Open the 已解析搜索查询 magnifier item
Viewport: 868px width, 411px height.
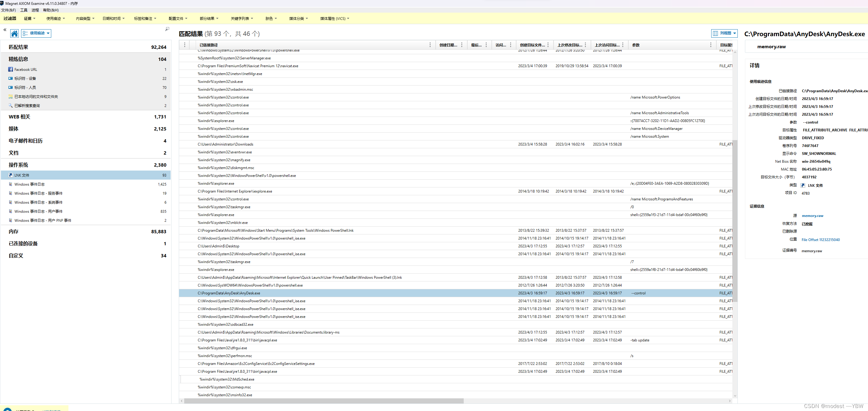(27, 105)
